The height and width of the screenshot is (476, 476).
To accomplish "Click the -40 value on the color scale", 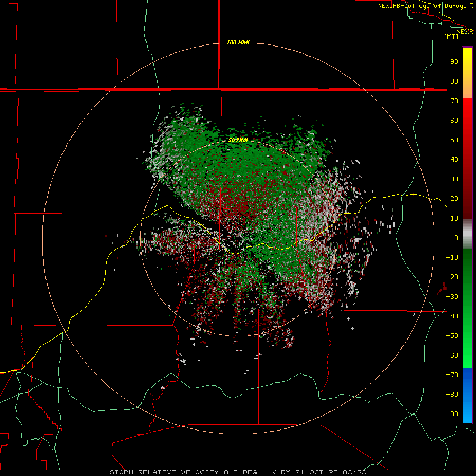I will [452, 316].
